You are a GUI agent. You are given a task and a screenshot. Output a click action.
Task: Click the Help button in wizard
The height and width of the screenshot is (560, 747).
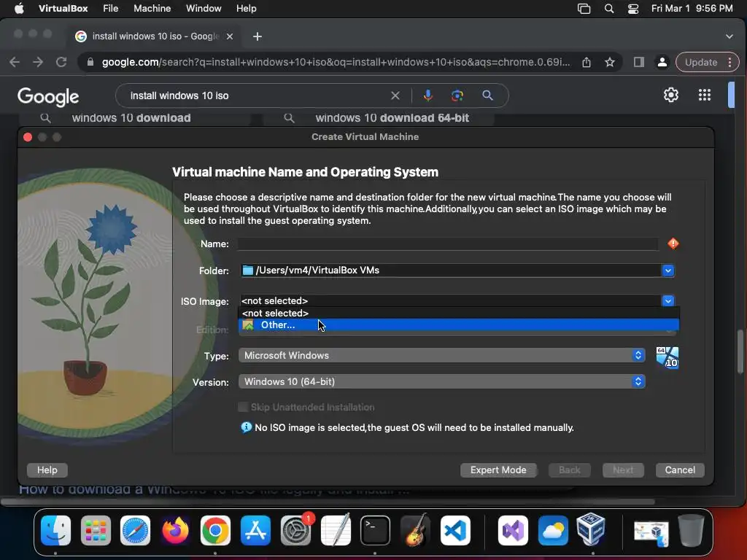47,470
